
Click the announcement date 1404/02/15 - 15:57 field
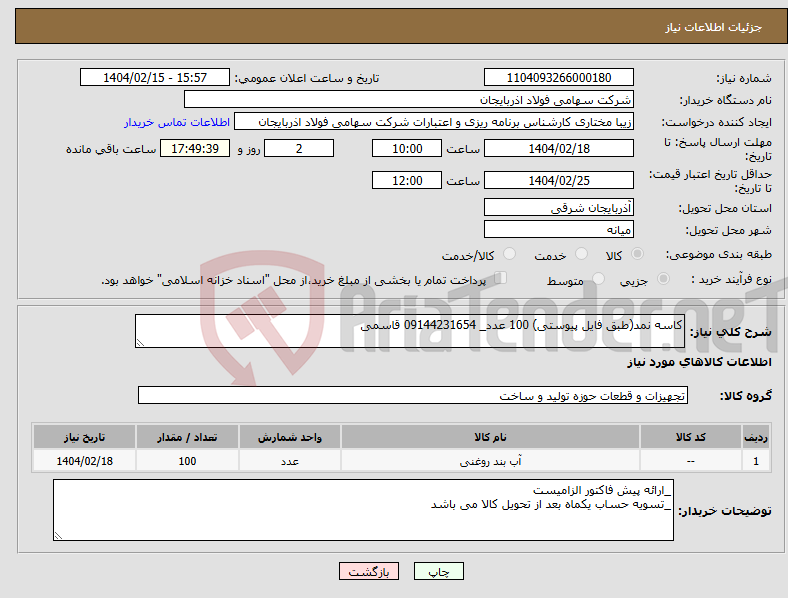[x=155, y=78]
